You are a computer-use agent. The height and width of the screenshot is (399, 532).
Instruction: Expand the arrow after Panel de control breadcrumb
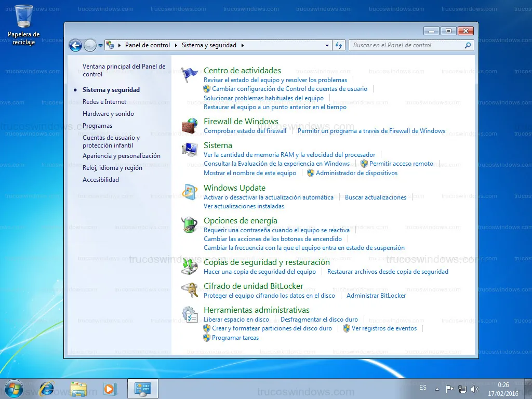pyautogui.click(x=176, y=46)
